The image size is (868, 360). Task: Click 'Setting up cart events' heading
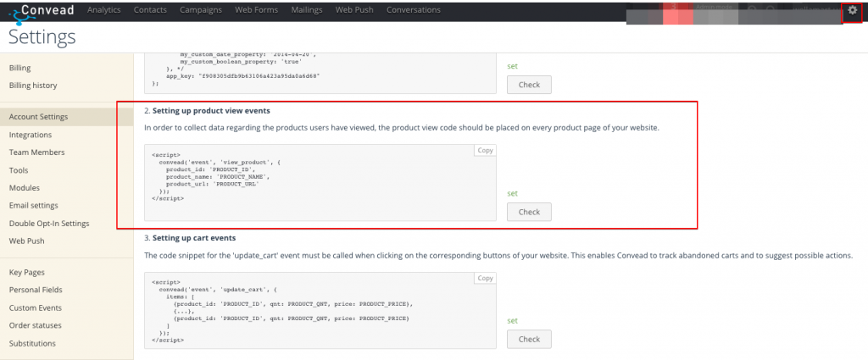coord(194,238)
